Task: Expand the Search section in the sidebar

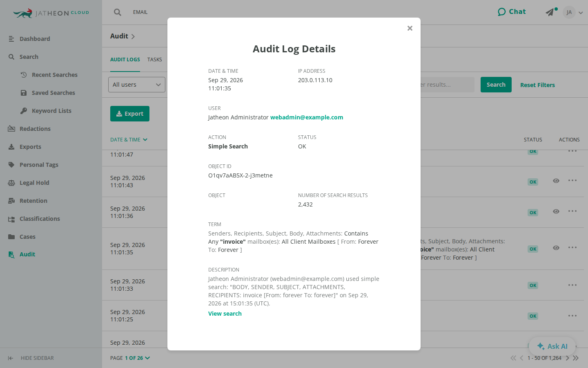Action: [x=29, y=57]
